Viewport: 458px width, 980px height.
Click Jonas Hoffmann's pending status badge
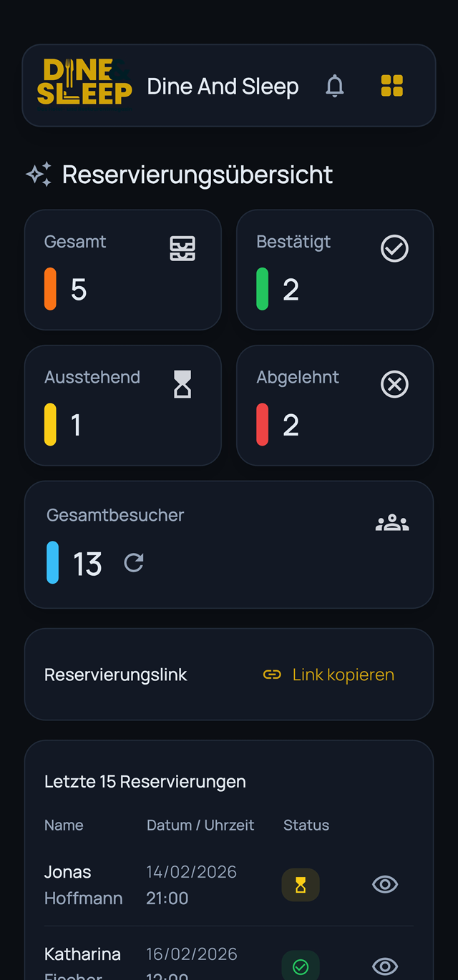coord(301,885)
